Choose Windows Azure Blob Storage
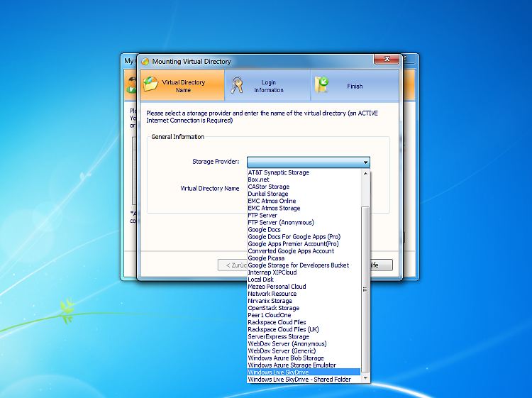 coord(286,358)
